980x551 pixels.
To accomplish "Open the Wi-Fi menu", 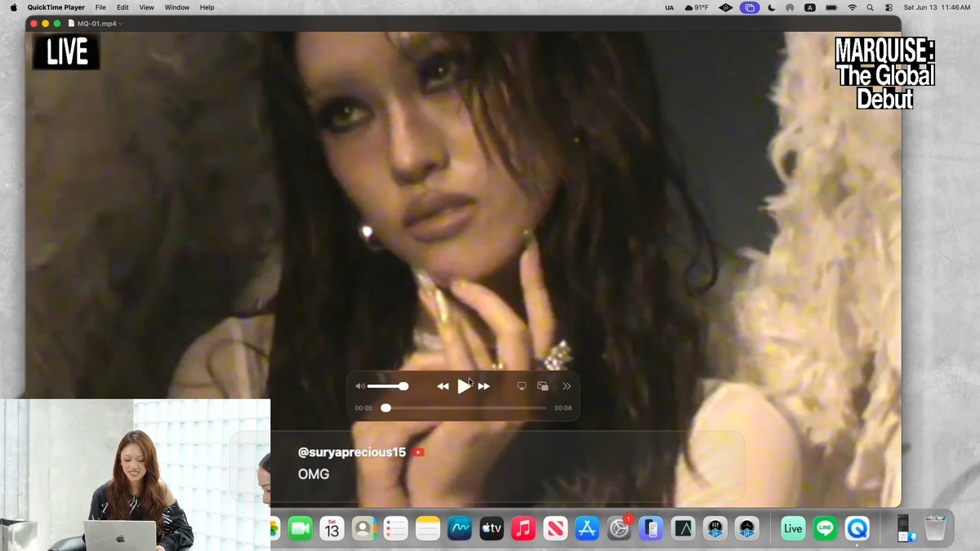I will coord(853,7).
